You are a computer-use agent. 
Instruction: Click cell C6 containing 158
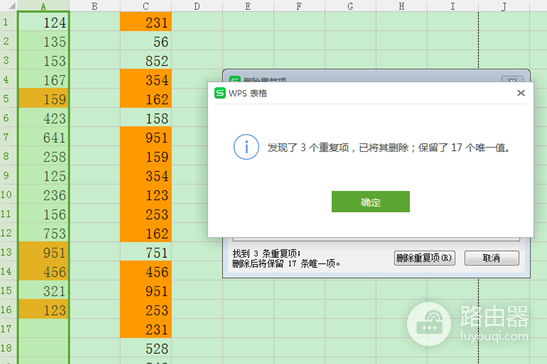click(146, 118)
